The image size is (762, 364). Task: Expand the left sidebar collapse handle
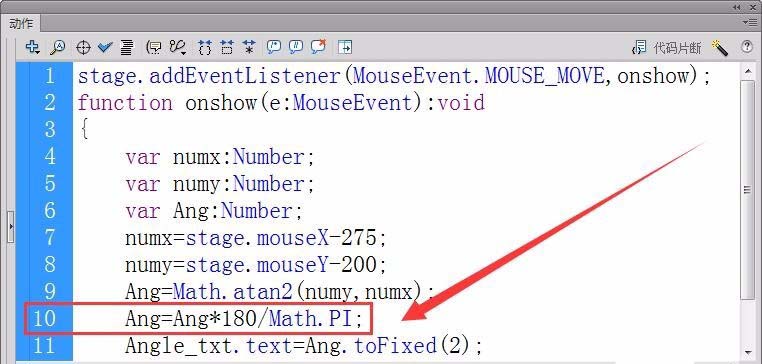coord(11,227)
